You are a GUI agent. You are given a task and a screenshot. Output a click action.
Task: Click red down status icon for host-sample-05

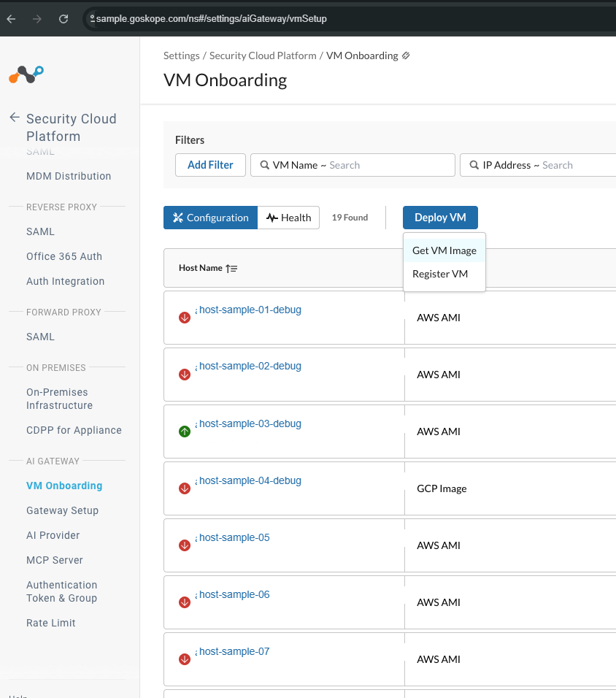click(185, 545)
